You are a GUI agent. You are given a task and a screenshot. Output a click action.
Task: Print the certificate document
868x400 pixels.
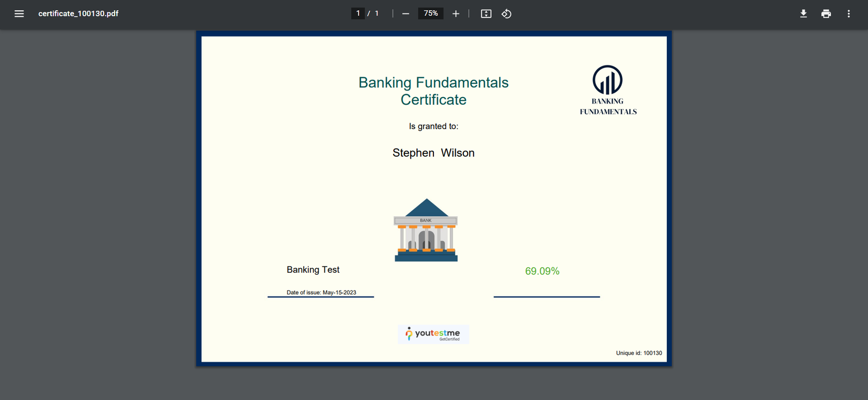tap(826, 14)
